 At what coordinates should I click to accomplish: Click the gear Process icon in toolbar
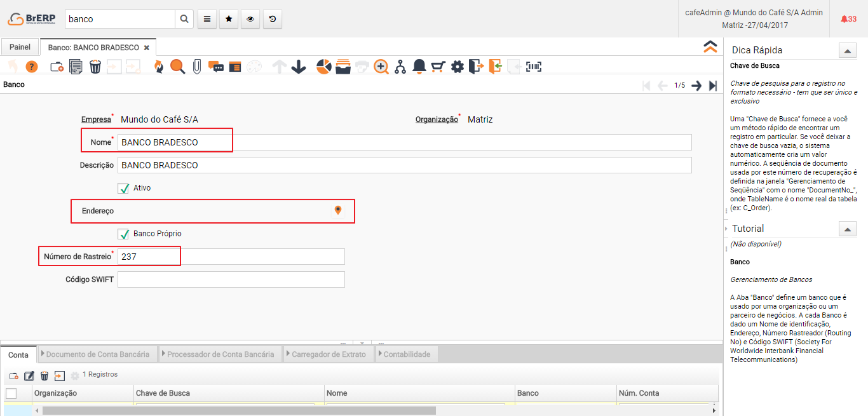pyautogui.click(x=458, y=67)
